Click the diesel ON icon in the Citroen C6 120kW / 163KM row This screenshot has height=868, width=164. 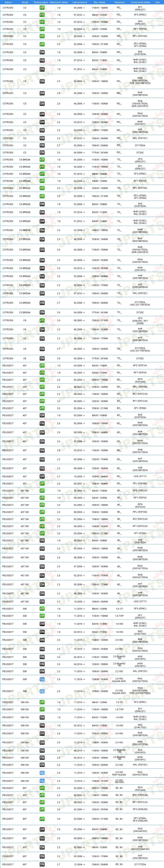click(x=42, y=330)
